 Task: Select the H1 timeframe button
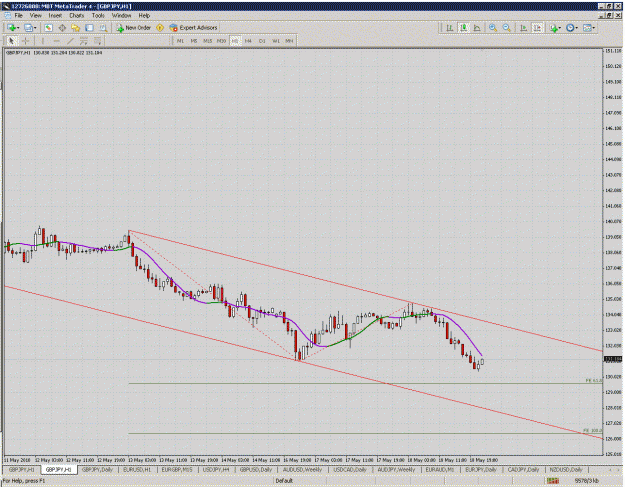pyautogui.click(x=235, y=41)
